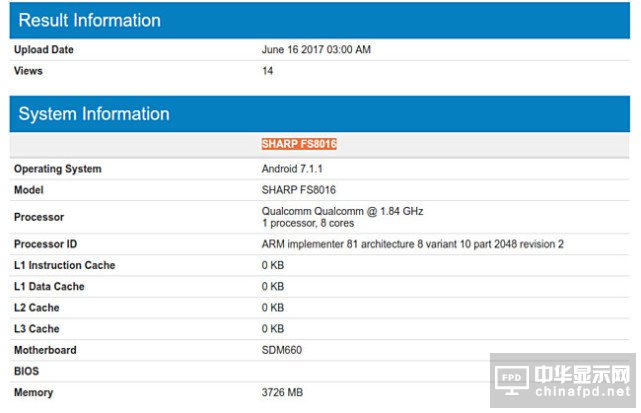Viewport: 641px width, 413px height.
Task: Click the BIOS row label
Action: pos(27,371)
